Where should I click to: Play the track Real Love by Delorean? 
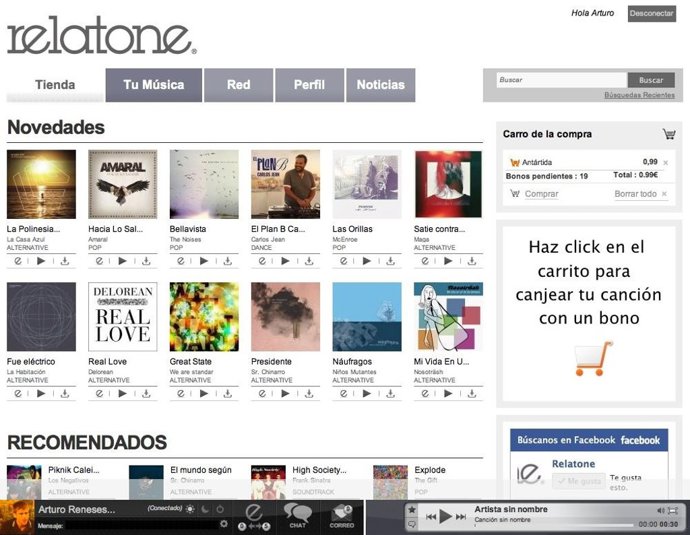[x=123, y=393]
